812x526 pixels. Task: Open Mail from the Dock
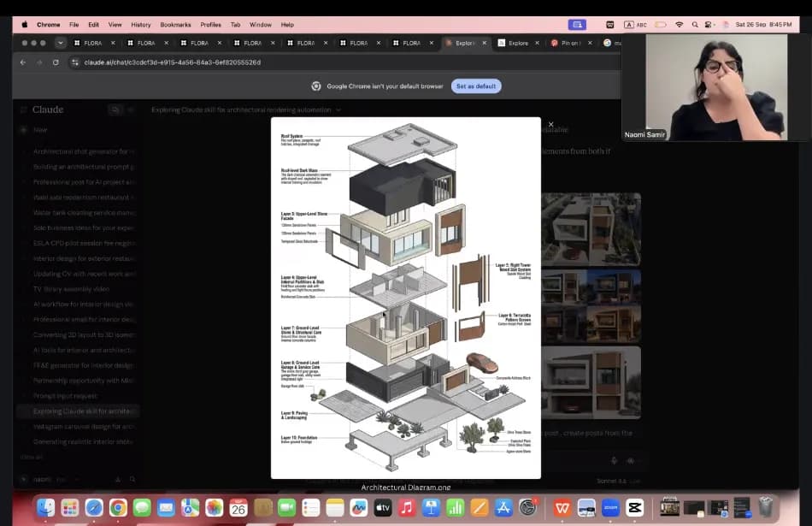[166, 508]
